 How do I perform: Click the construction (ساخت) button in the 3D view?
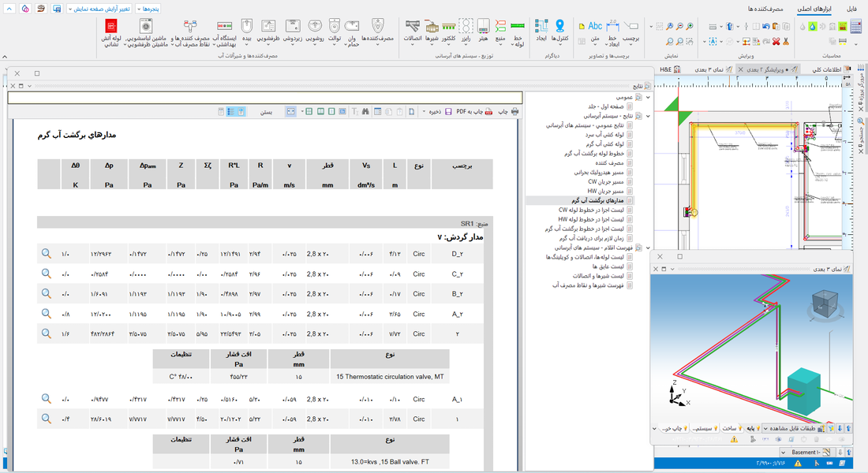pyautogui.click(x=731, y=428)
